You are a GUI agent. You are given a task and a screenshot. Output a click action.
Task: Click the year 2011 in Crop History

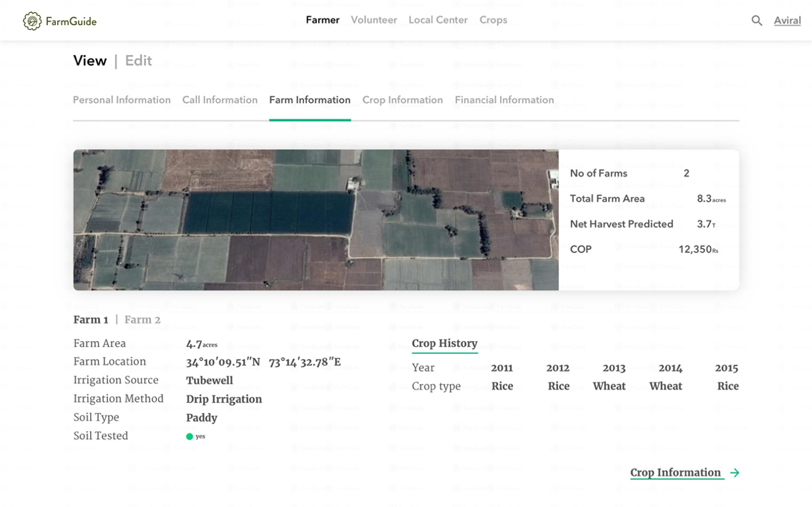pyautogui.click(x=502, y=368)
